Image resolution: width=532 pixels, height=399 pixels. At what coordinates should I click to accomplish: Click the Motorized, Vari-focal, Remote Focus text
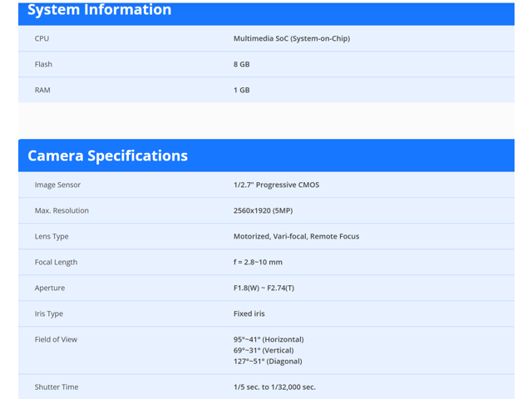click(296, 236)
